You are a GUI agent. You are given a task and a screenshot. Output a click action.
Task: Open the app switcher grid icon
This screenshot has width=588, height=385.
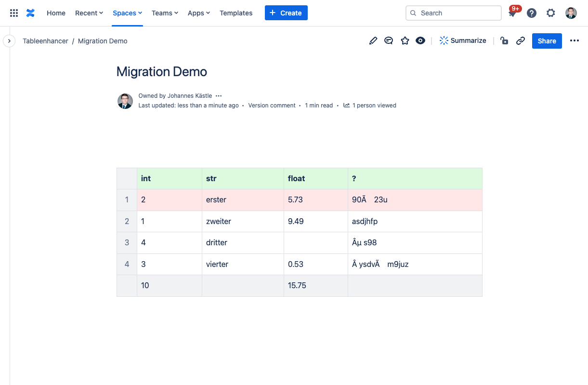tap(13, 13)
